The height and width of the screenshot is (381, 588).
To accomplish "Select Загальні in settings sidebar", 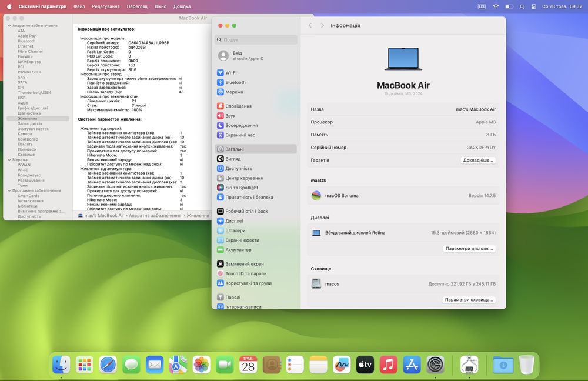I will pyautogui.click(x=256, y=149).
